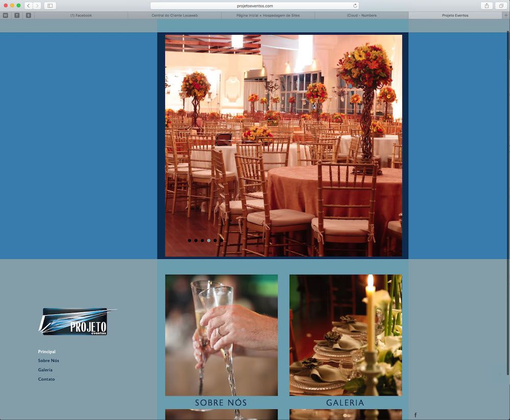Toggle the Safari sidebar button
510x420 pixels.
(x=50, y=6)
